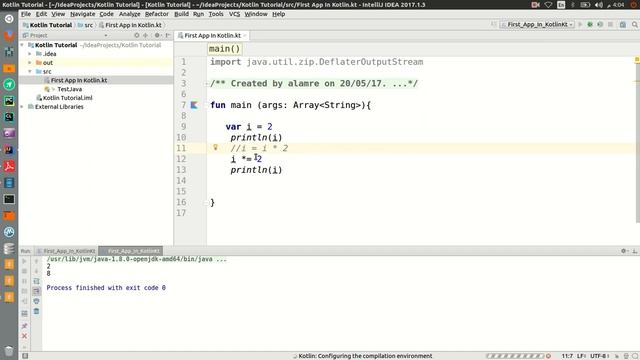Screen dimensions: 640x360
Task: Start debugging with the green bug icon
Action: (x=590, y=24)
